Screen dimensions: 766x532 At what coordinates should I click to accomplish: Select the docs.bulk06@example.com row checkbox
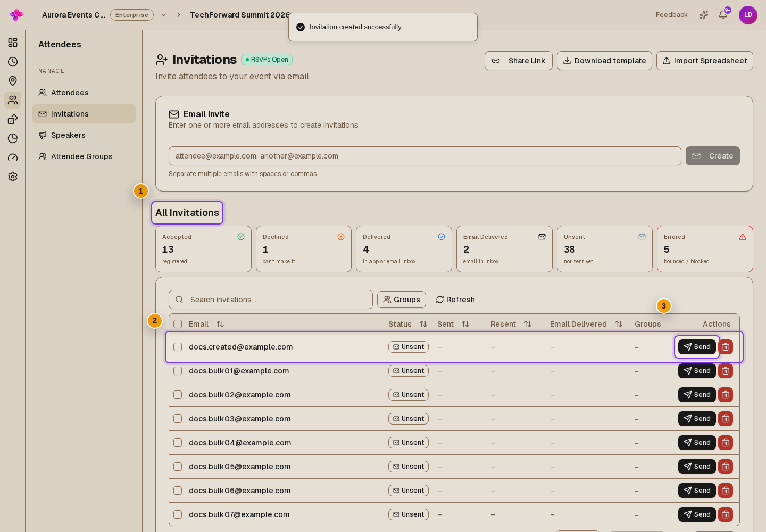coord(178,491)
